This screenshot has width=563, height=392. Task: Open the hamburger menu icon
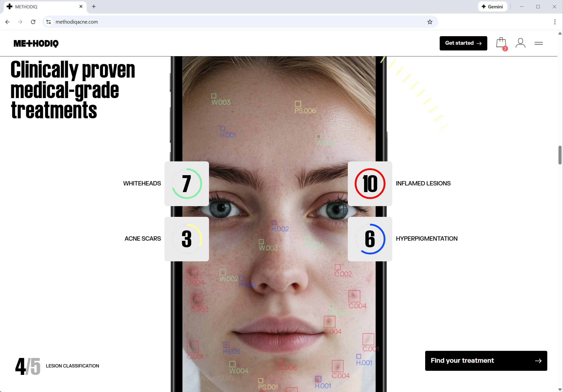pyautogui.click(x=538, y=43)
